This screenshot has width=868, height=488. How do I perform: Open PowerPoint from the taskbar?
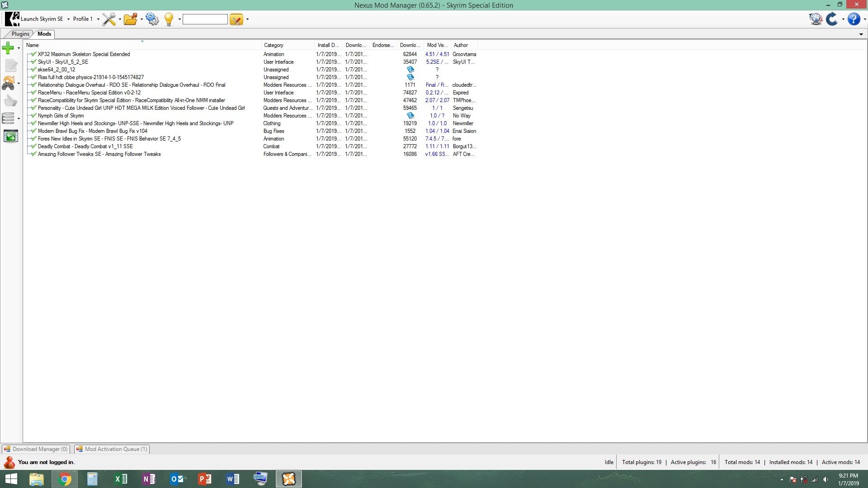coord(205,479)
